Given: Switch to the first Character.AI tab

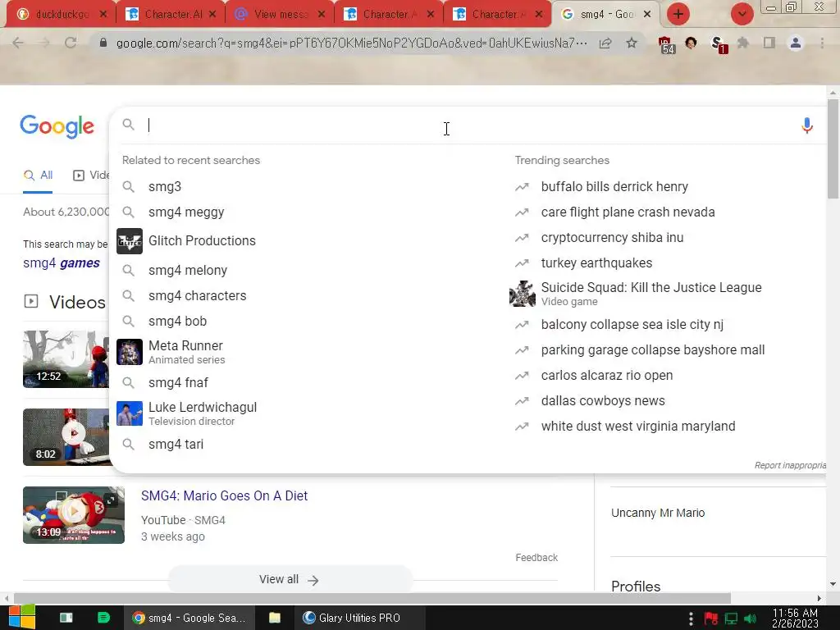Looking at the screenshot, I should (171, 14).
